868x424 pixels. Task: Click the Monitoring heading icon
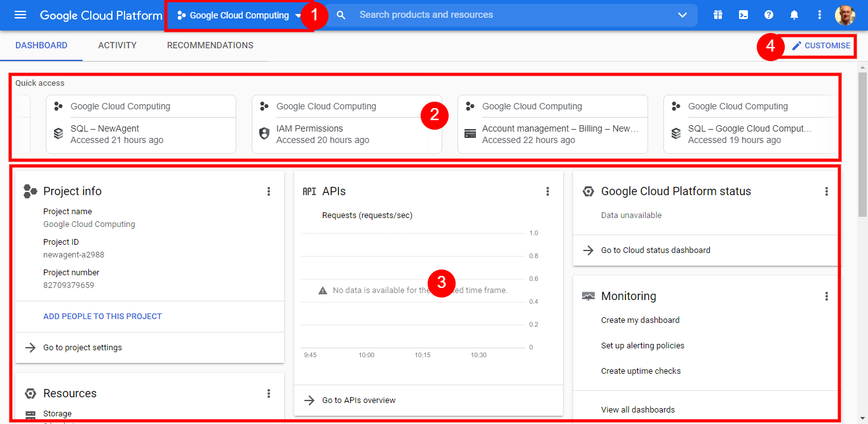[x=588, y=296]
